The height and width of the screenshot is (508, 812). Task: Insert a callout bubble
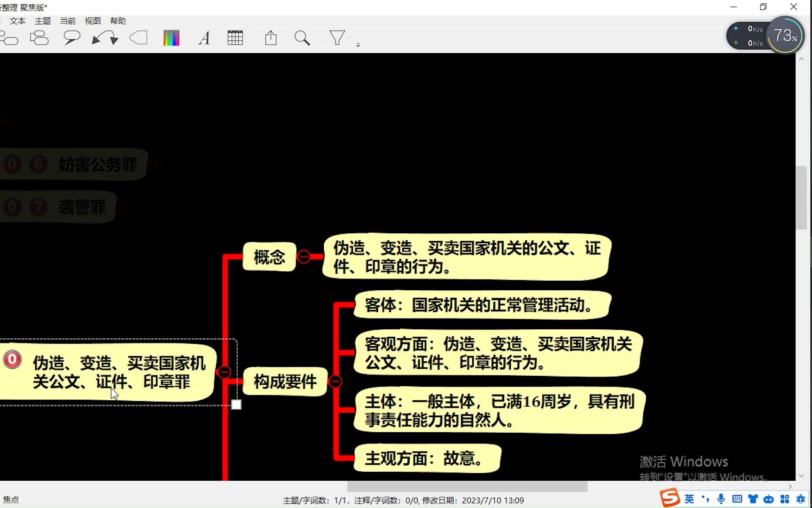pos(71,38)
